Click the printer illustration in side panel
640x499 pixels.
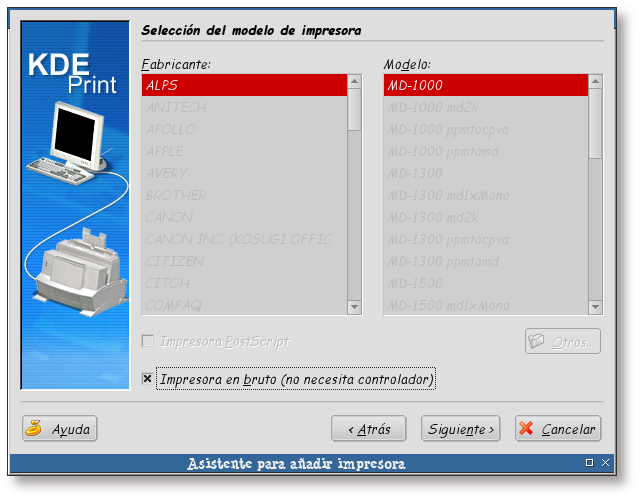tap(80, 270)
